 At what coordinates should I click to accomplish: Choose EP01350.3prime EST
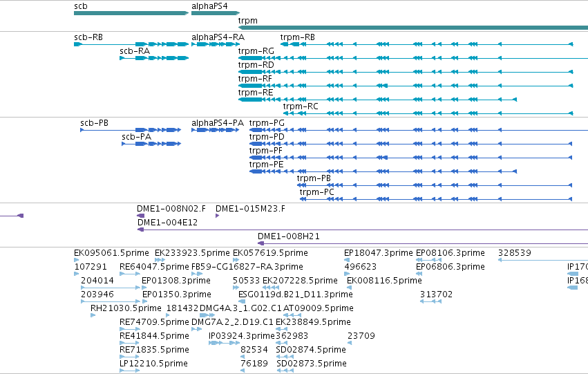145,301
